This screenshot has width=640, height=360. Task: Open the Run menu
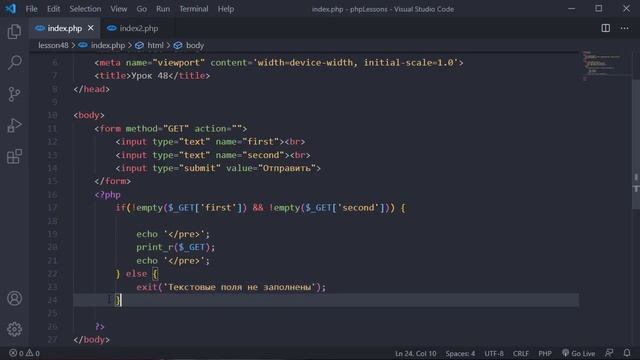[x=163, y=9]
